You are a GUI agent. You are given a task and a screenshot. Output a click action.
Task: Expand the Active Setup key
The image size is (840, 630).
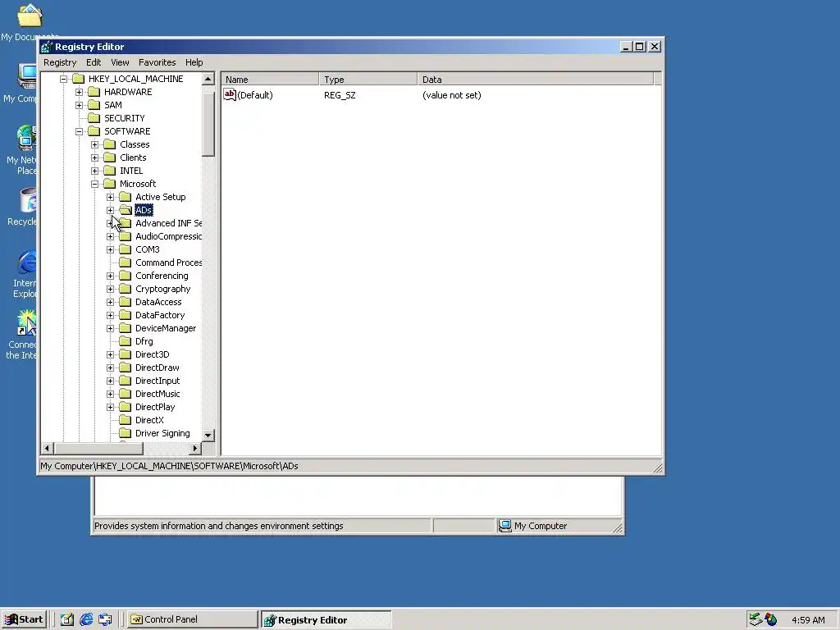click(111, 197)
